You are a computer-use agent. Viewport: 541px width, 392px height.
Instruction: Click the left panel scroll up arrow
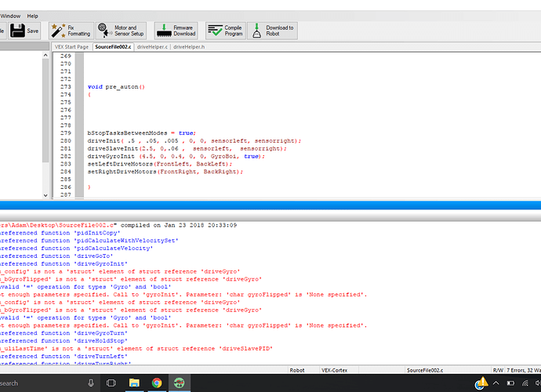point(45,55)
